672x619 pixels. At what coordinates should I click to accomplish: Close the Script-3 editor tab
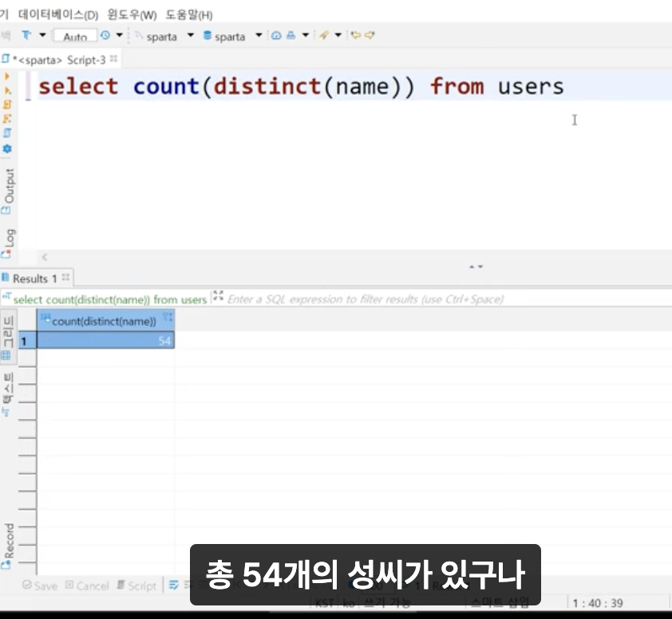point(113,59)
